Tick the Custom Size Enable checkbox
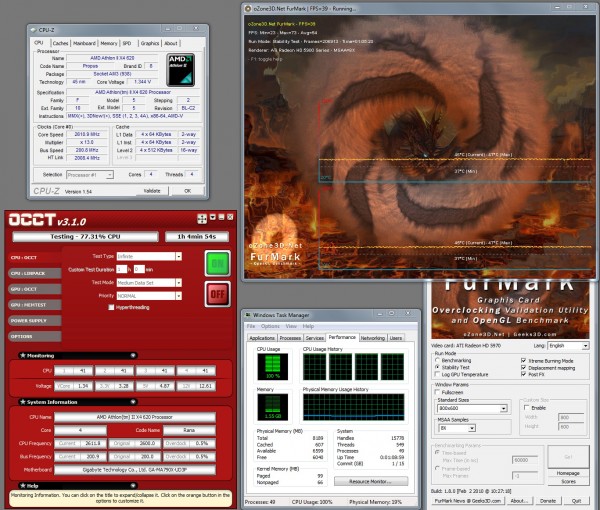Screen dimensions: 600x510 pyautogui.click(x=527, y=408)
